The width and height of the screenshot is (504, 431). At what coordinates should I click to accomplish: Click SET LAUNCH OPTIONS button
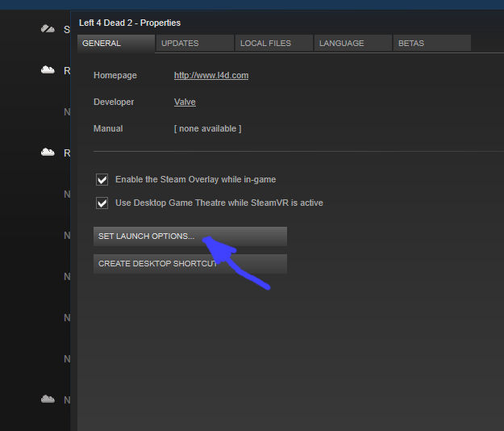pos(190,236)
